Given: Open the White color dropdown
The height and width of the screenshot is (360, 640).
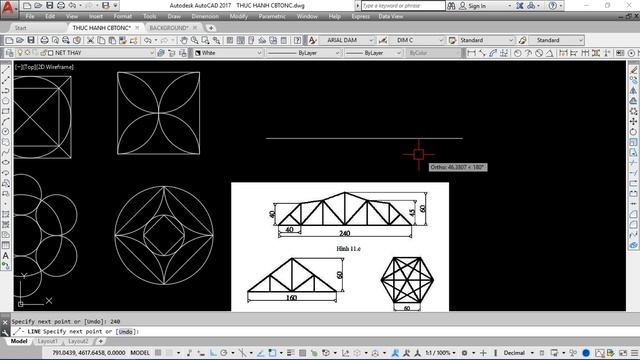Looking at the screenshot, I should point(259,53).
